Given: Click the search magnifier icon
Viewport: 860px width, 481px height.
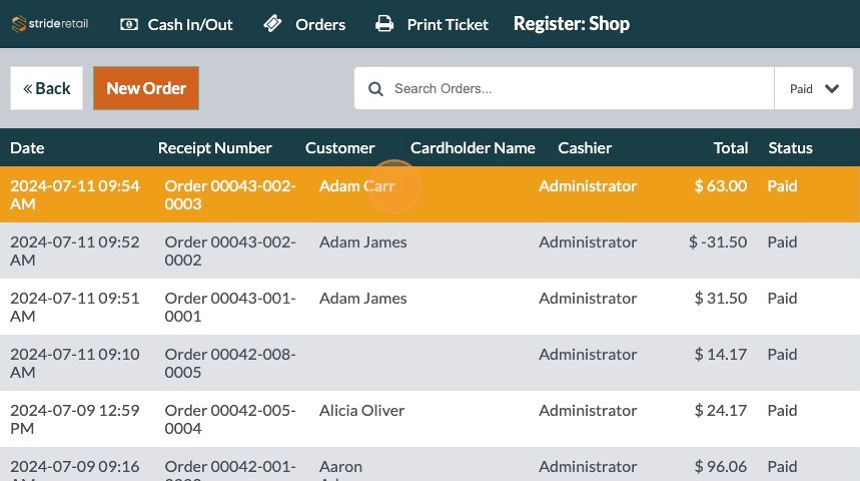Looking at the screenshot, I should coord(376,89).
